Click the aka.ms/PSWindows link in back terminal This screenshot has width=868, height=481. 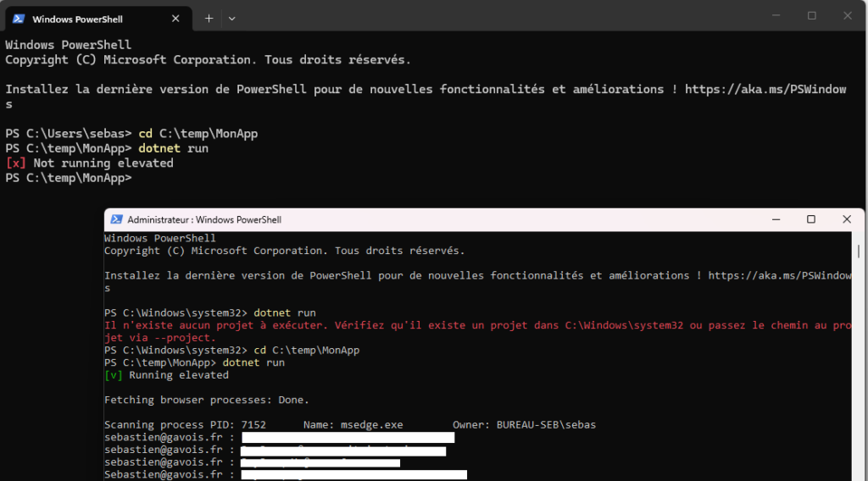pyautogui.click(x=765, y=90)
